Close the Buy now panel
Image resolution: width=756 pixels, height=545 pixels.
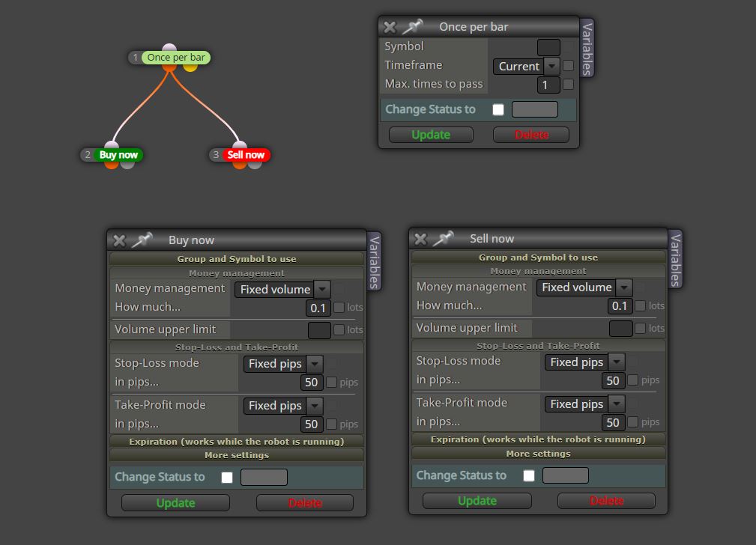pyautogui.click(x=119, y=240)
